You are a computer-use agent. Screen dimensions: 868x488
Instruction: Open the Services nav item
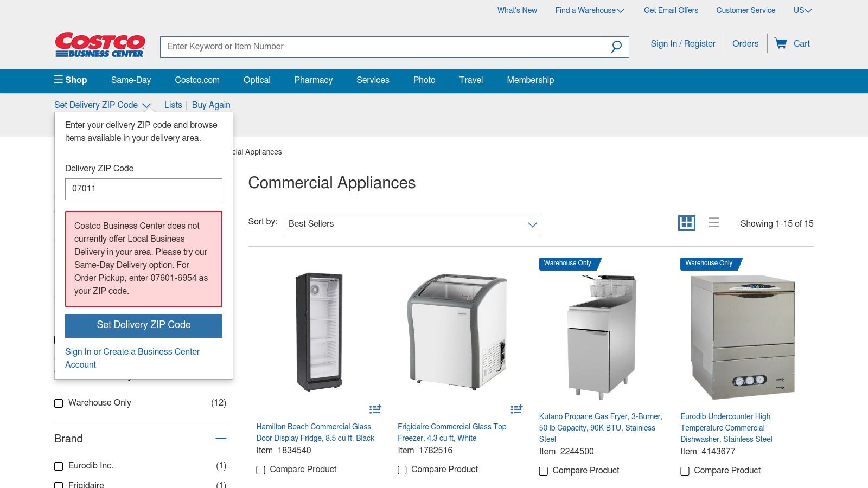(x=373, y=80)
